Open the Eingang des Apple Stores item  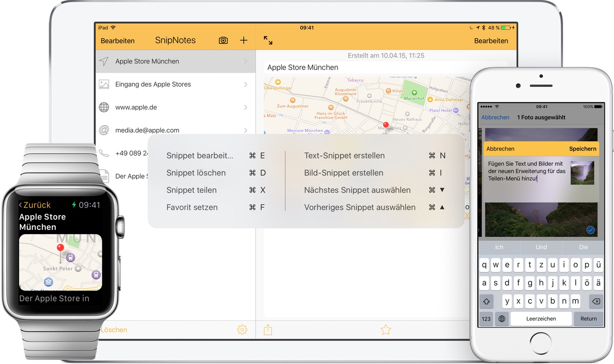(175, 84)
